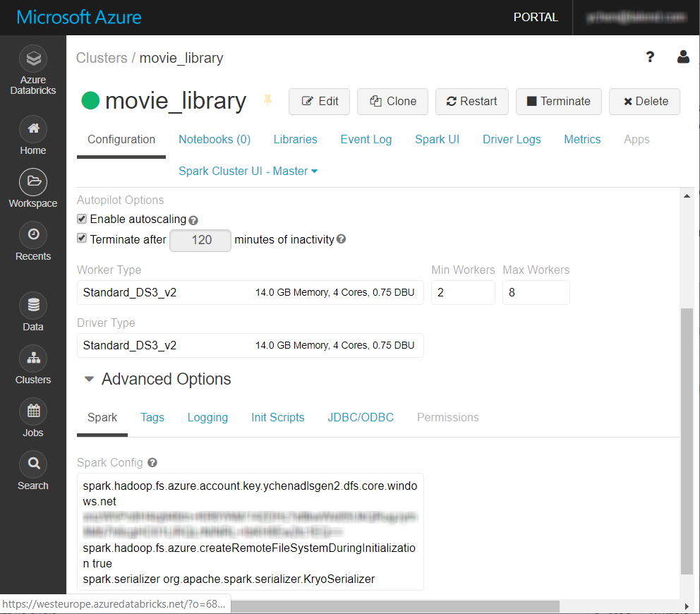Image resolution: width=700 pixels, height=614 pixels.
Task: Open Spark Config help icon
Action: [x=152, y=463]
